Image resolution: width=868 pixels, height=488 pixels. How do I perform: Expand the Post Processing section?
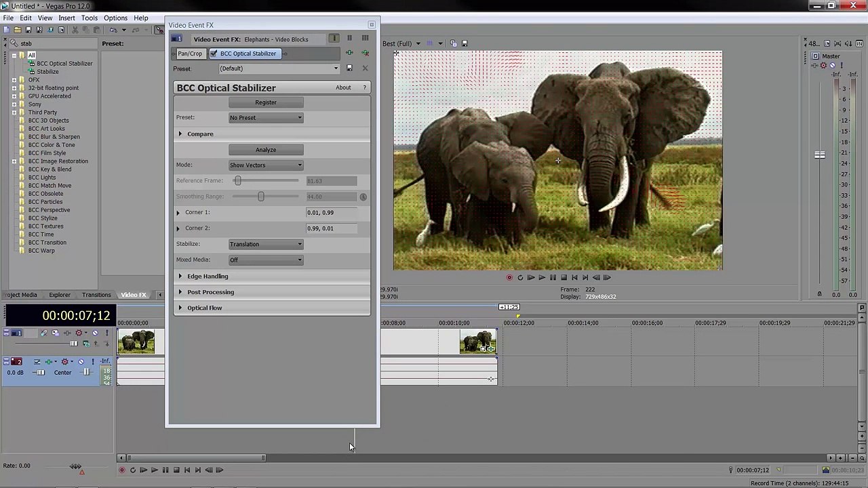tap(180, 292)
